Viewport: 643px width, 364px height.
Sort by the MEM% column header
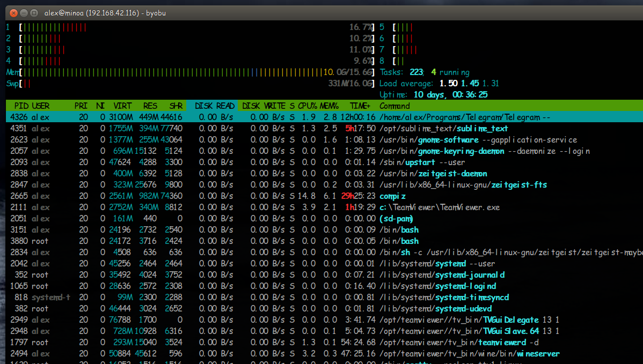coord(331,106)
